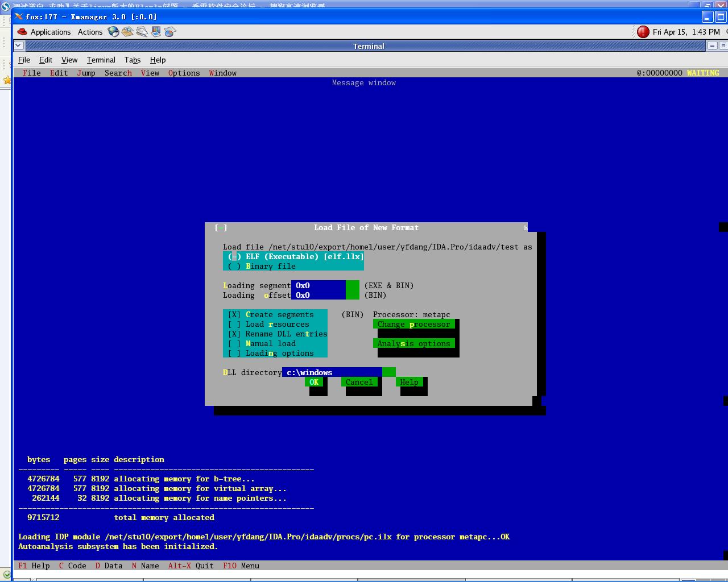This screenshot has height=582, width=728.
Task: Open the Terminal menu in menubar
Action: [101, 60]
